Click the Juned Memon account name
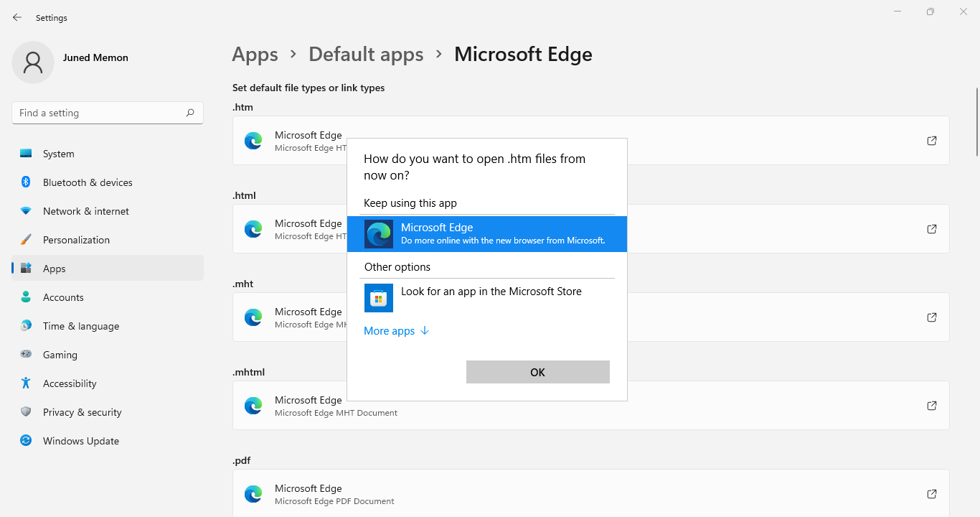Image resolution: width=980 pixels, height=517 pixels. pyautogui.click(x=95, y=57)
